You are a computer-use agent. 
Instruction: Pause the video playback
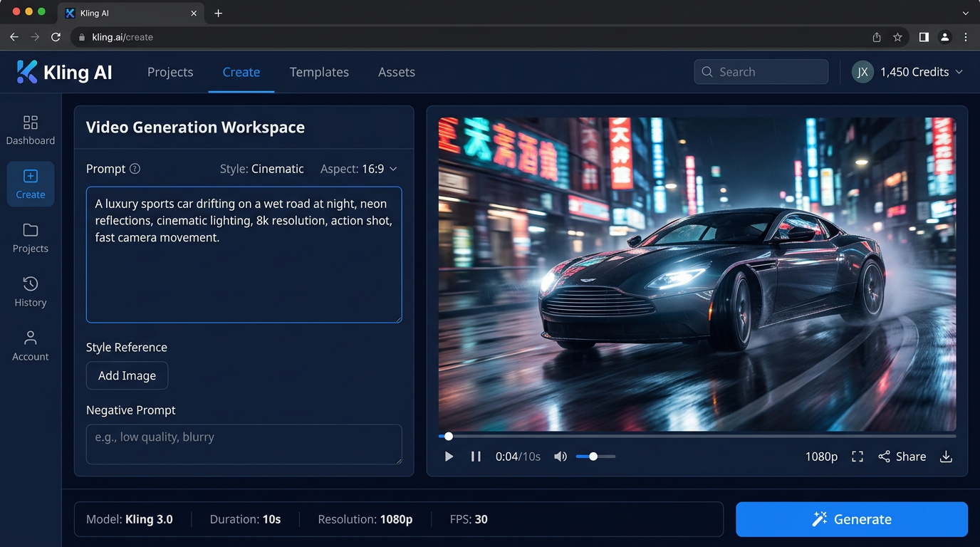pyautogui.click(x=476, y=457)
